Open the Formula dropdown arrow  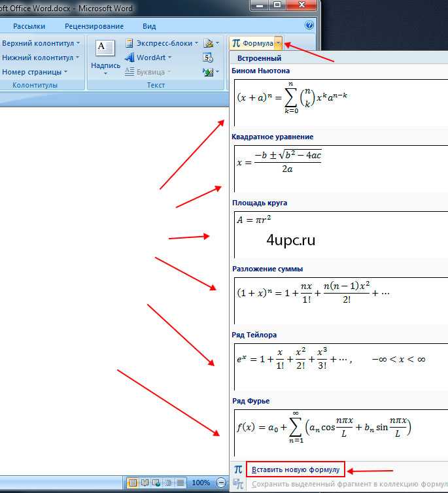pyautogui.click(x=279, y=43)
